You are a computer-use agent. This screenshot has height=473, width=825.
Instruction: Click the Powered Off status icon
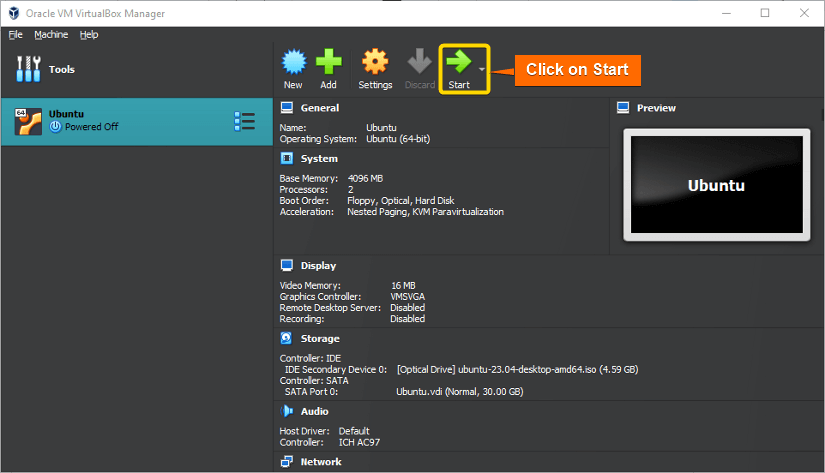(x=55, y=127)
